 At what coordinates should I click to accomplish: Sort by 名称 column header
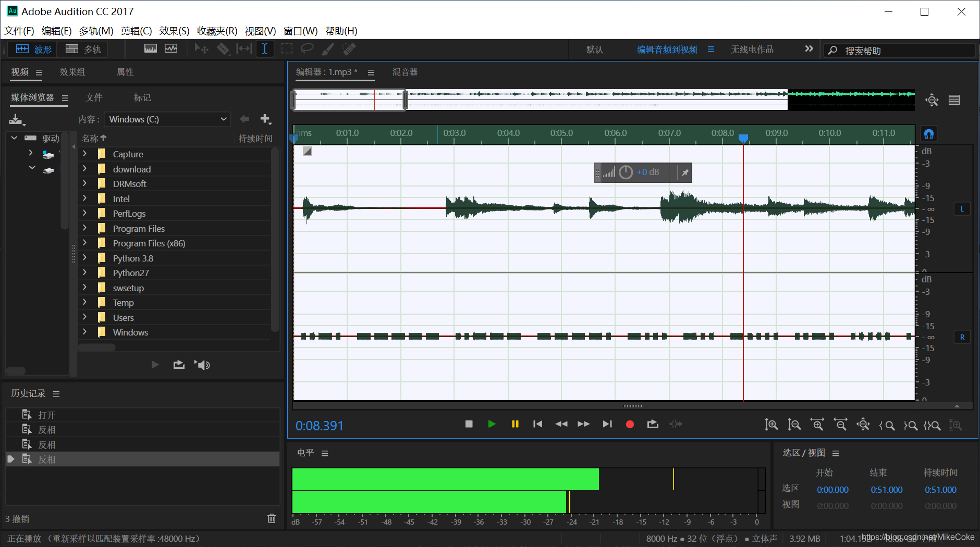point(94,139)
